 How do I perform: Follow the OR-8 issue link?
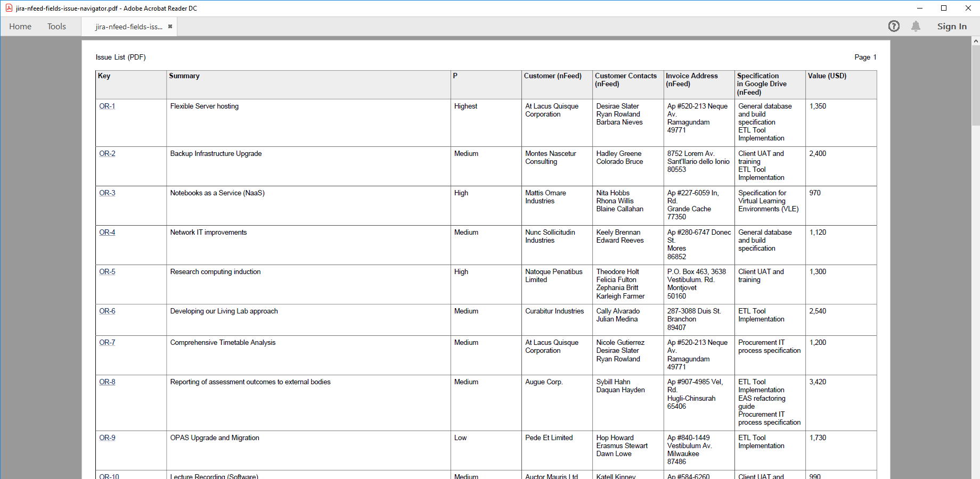point(107,382)
